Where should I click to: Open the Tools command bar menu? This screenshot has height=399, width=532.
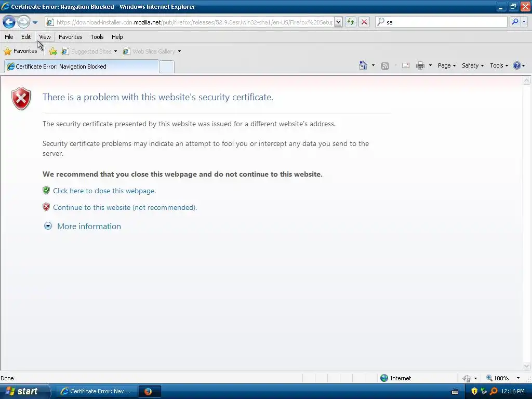pos(499,65)
